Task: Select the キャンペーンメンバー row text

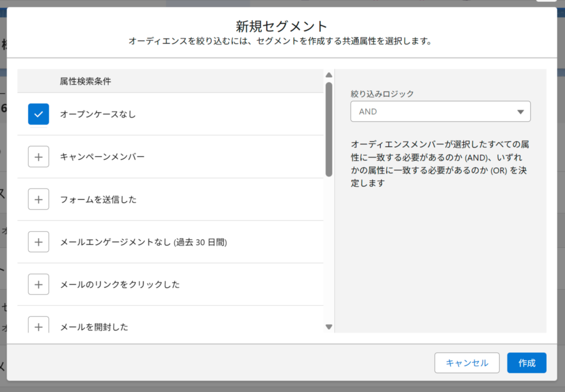Action: click(102, 157)
